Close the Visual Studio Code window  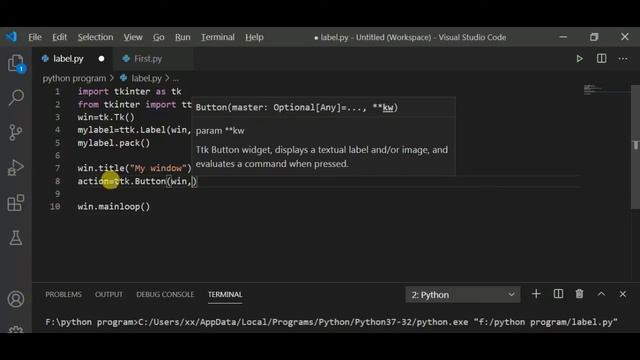(x=624, y=37)
